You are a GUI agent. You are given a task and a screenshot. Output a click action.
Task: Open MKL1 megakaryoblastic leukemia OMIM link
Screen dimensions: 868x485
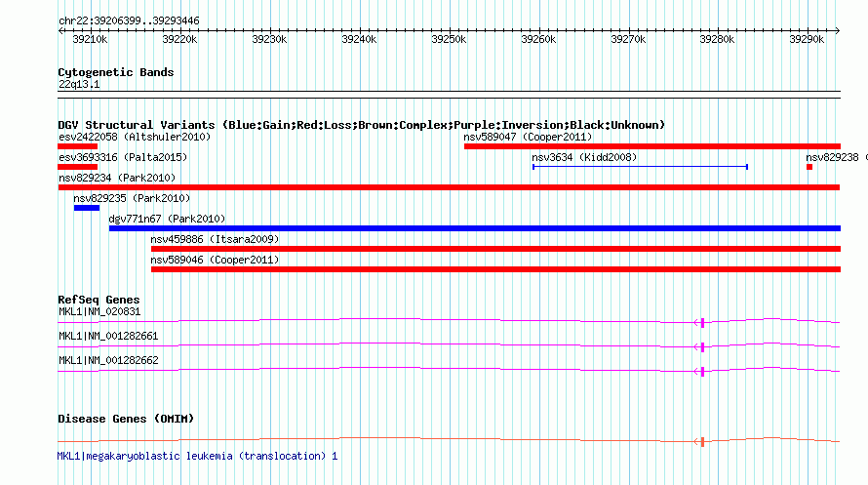tap(197, 456)
